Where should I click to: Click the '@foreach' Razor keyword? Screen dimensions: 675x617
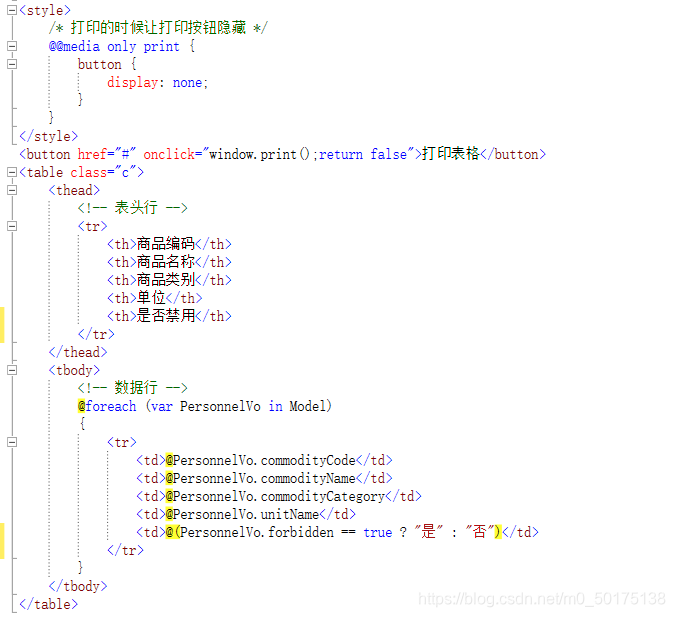point(107,406)
